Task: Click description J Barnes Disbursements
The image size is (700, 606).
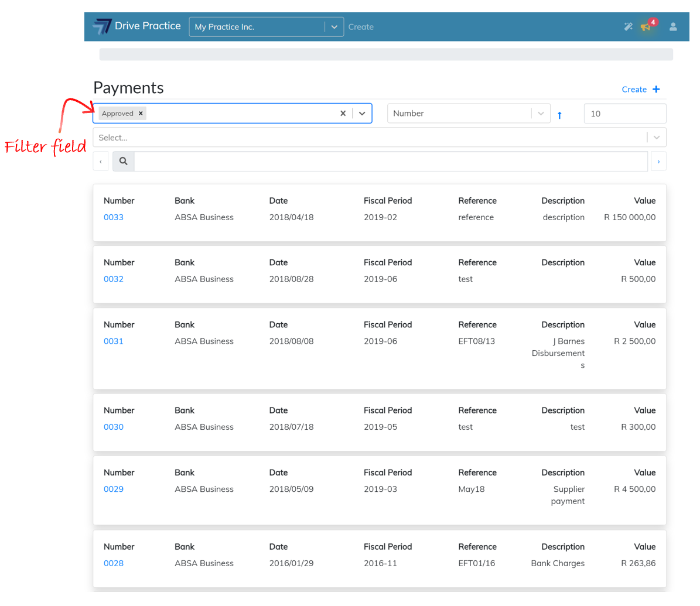Action: pos(558,353)
